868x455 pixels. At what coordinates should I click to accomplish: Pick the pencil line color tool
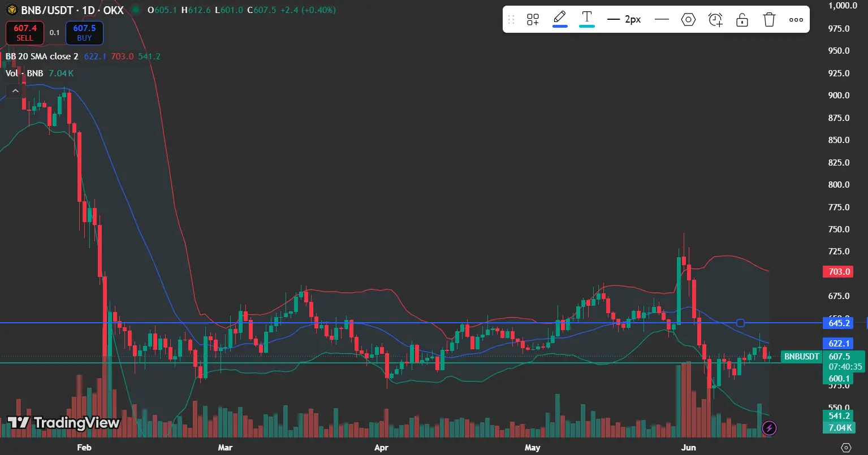(560, 19)
